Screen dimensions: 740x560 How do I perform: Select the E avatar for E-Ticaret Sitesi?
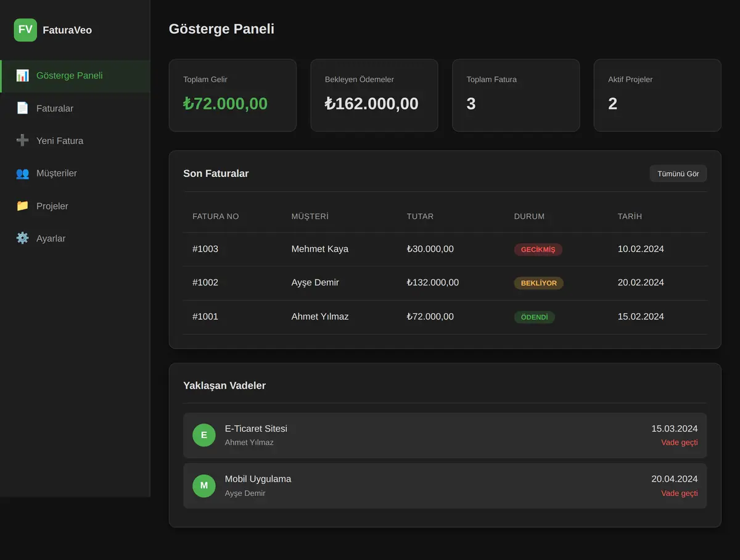(x=204, y=435)
